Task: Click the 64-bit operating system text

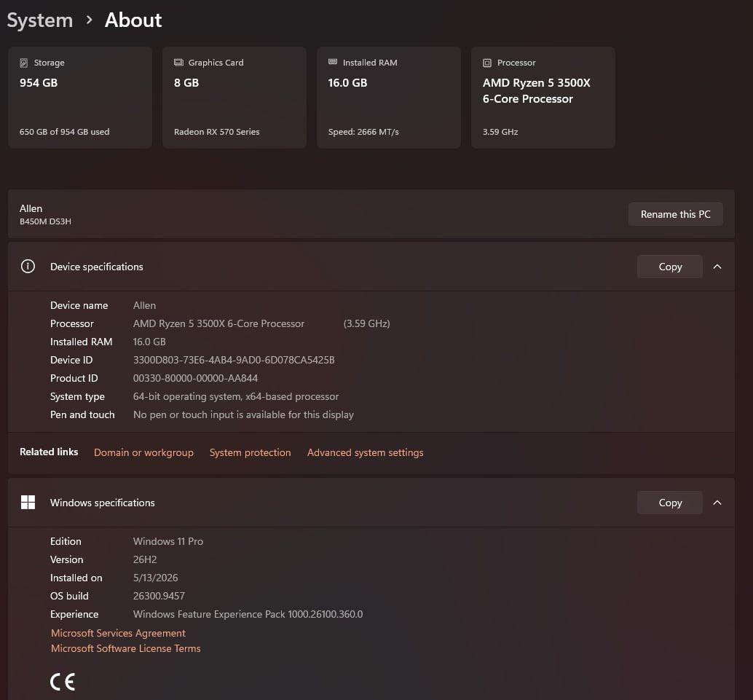Action: pos(236,396)
